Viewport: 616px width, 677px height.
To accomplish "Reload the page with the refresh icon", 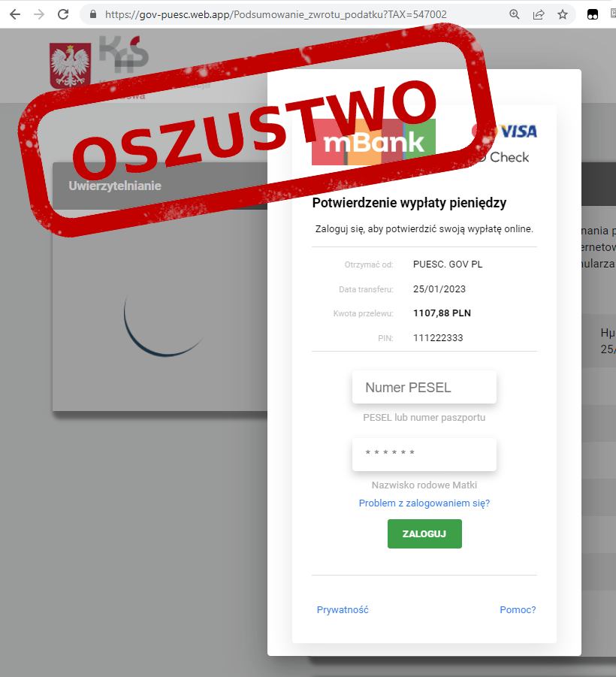I will click(63, 14).
